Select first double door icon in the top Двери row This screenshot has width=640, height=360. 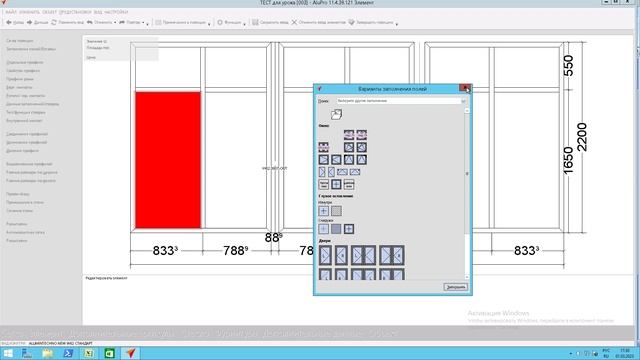tap(363, 256)
